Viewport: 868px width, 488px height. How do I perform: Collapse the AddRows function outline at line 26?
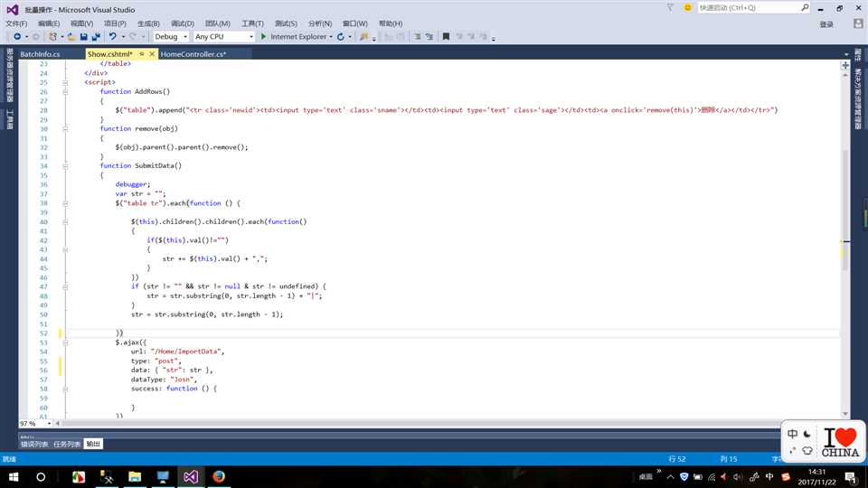(x=65, y=92)
